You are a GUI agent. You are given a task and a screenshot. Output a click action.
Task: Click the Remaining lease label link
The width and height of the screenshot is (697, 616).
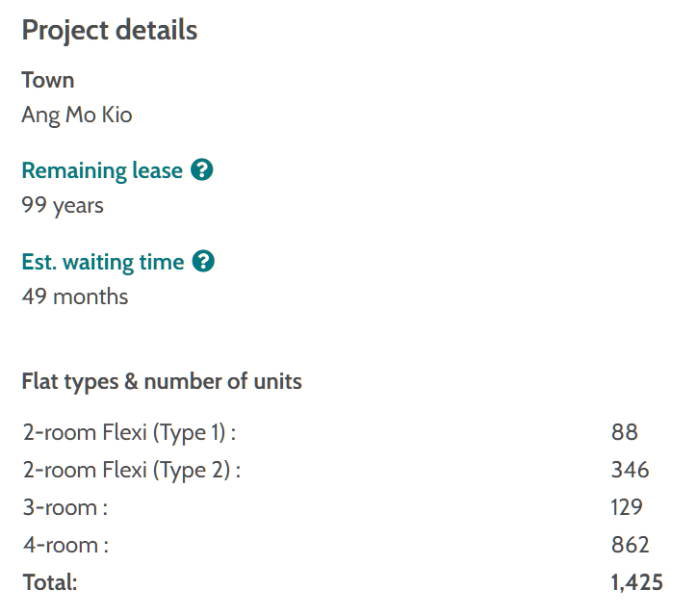click(102, 170)
